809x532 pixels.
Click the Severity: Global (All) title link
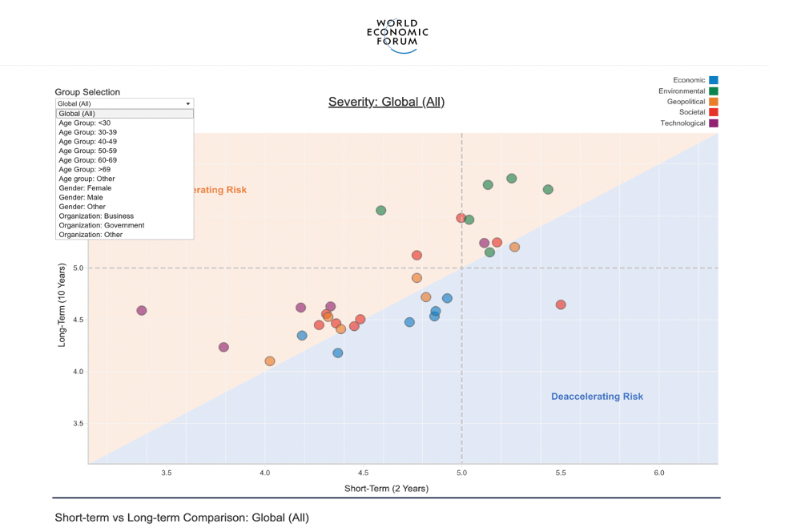[386, 102]
